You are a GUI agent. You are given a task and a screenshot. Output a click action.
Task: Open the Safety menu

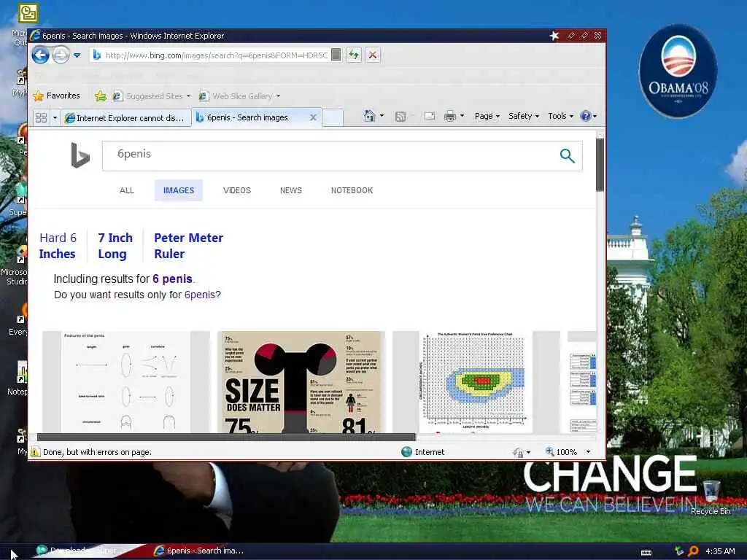click(x=523, y=116)
